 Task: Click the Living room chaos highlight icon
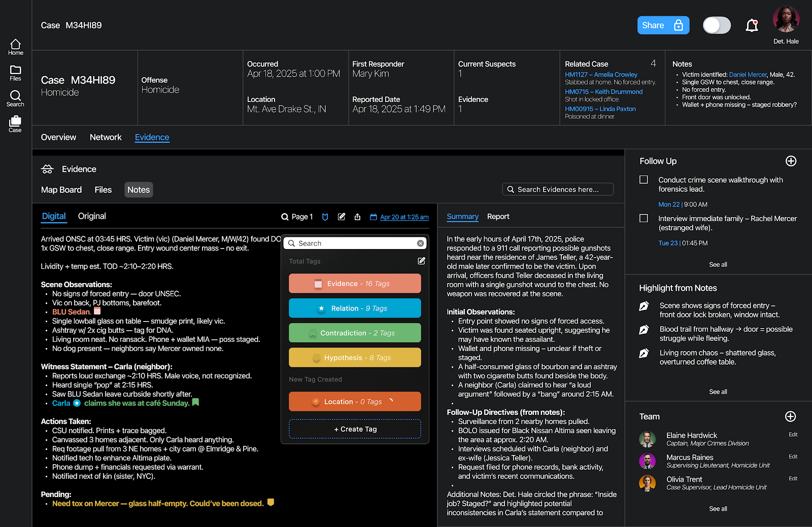644,354
